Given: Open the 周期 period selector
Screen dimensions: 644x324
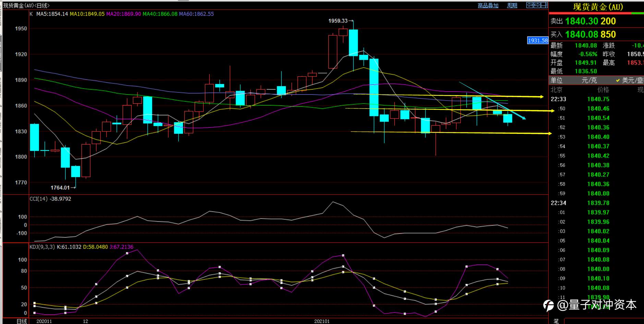Looking at the screenshot, I should click(x=512, y=5).
